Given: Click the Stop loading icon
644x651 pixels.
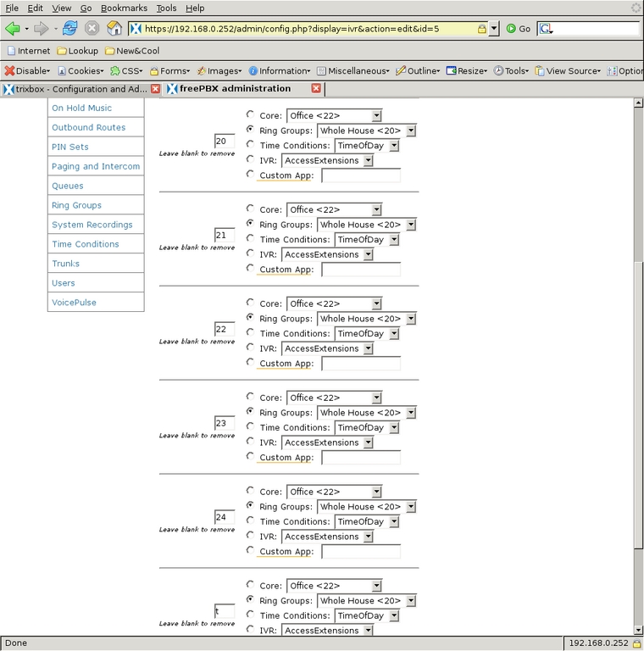Looking at the screenshot, I should point(92,28).
